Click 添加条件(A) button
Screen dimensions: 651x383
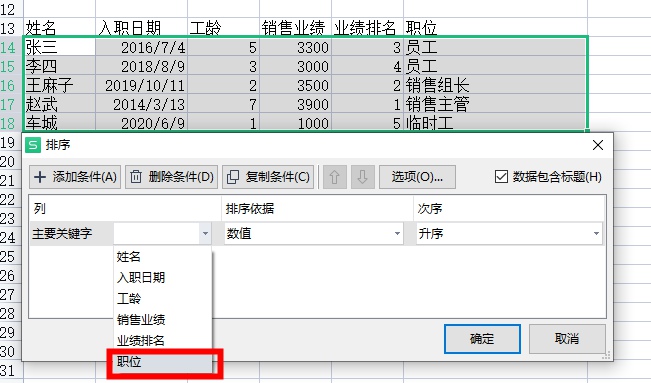75,177
